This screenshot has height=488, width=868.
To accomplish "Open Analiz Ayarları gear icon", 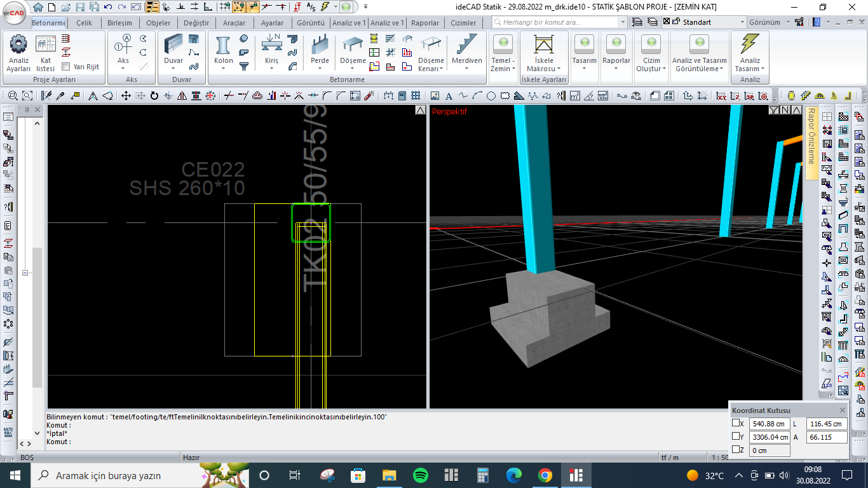I will coord(18,44).
